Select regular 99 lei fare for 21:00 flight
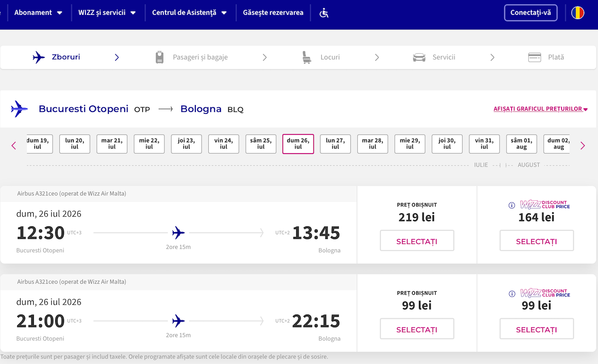The height and width of the screenshot is (364, 598). [417, 329]
